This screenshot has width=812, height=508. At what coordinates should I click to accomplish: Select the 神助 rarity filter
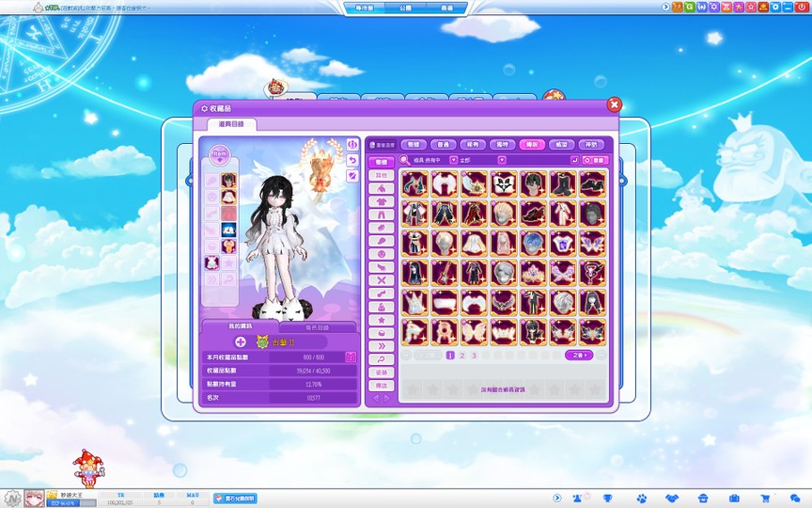(590, 145)
